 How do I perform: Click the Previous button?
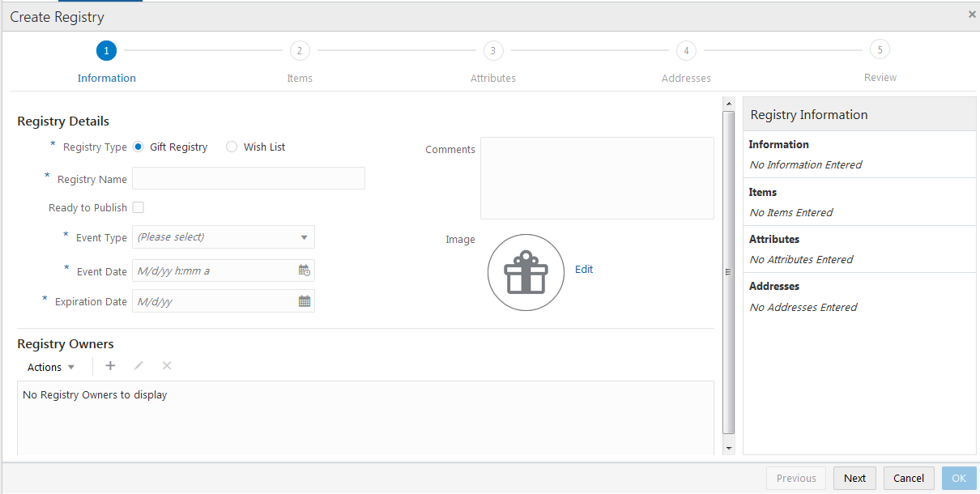click(796, 478)
